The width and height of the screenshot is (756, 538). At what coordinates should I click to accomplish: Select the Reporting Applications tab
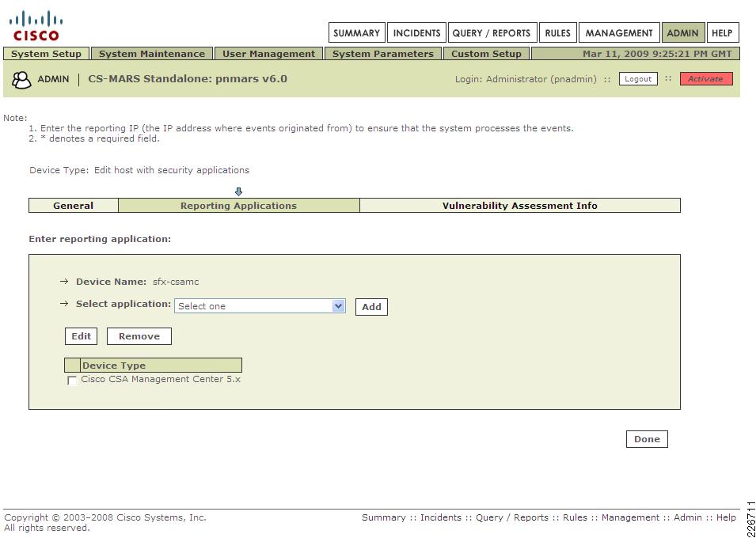(x=238, y=206)
